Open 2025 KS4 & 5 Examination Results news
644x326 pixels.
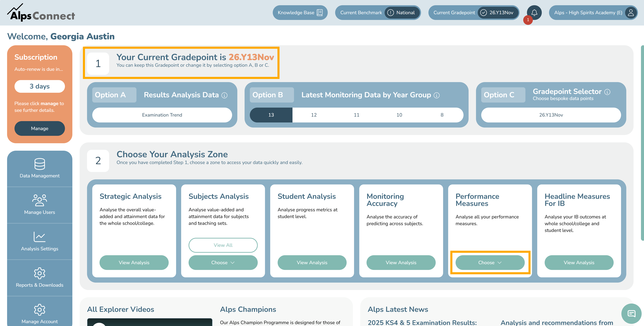(x=422, y=322)
